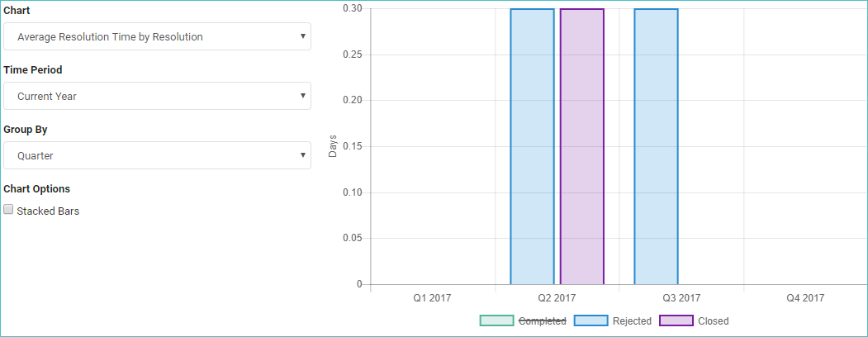
Task: Click the 0.10 y-axis value
Action: point(353,192)
